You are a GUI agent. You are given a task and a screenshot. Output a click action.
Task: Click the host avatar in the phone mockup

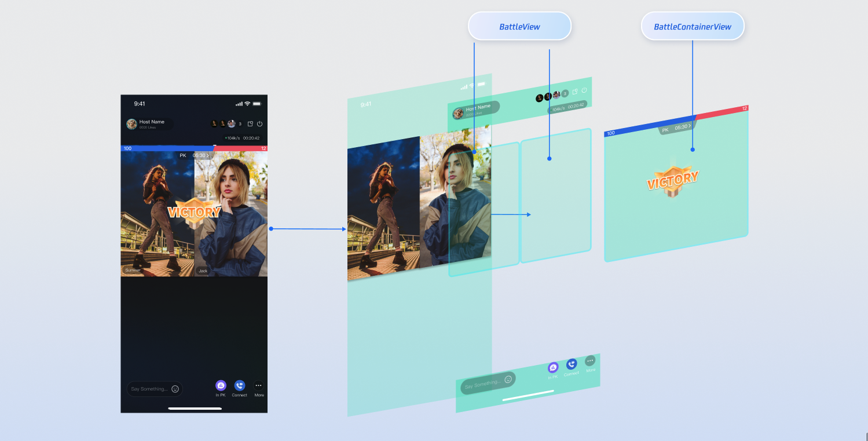[132, 124]
